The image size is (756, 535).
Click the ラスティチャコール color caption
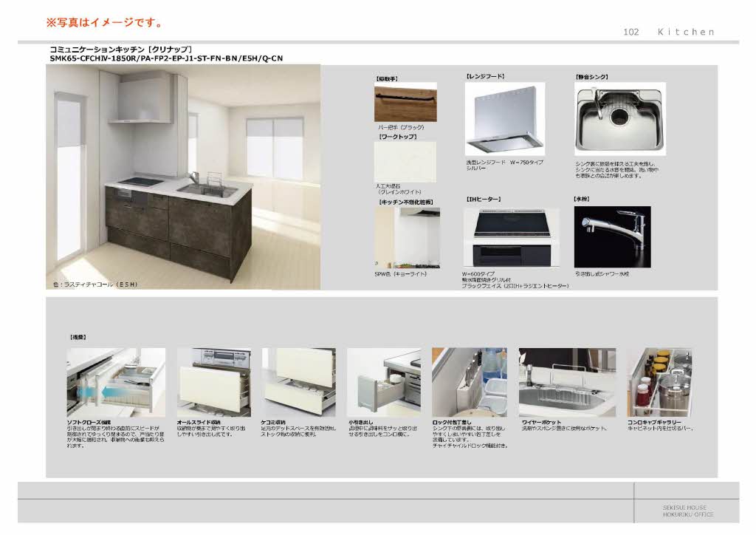click(x=94, y=284)
